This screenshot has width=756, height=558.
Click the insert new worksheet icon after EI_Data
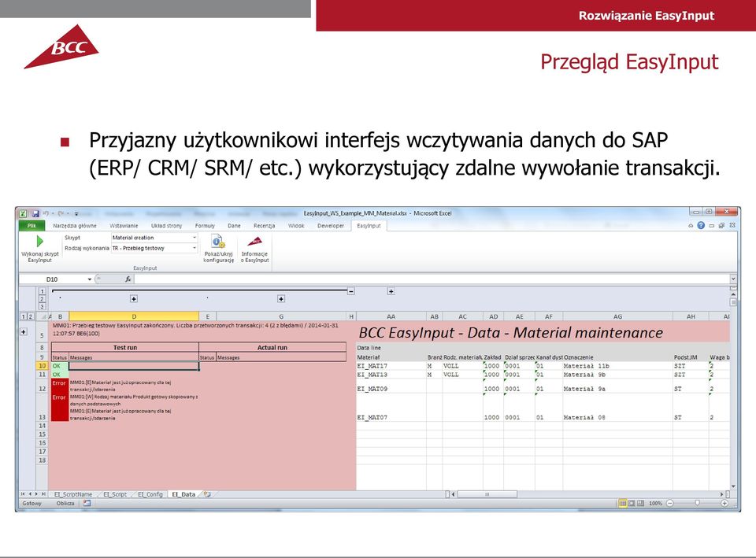207,494
